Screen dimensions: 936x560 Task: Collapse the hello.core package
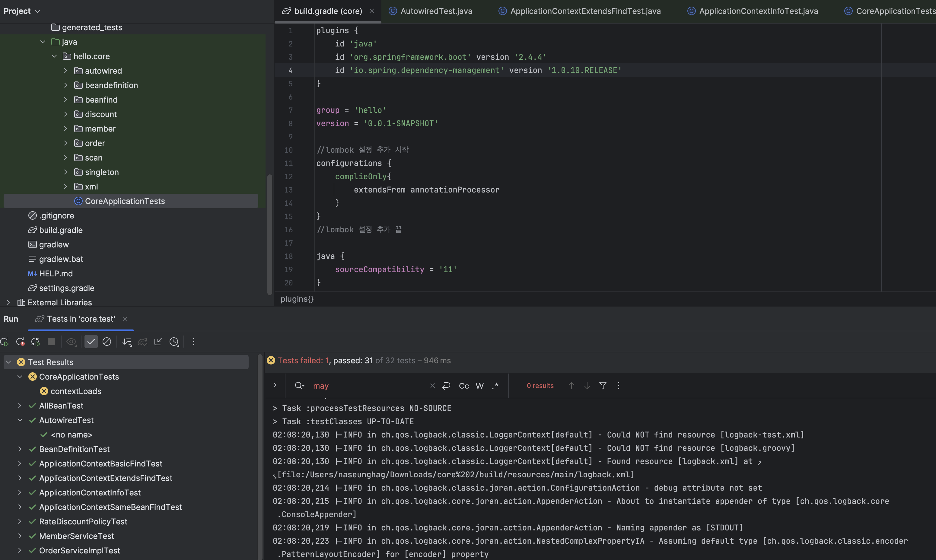[x=54, y=56]
